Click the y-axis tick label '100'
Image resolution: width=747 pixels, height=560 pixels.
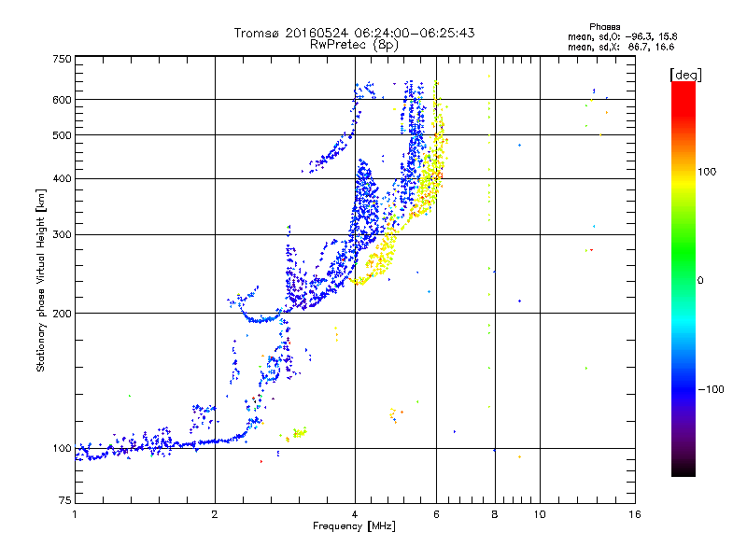tap(62, 448)
